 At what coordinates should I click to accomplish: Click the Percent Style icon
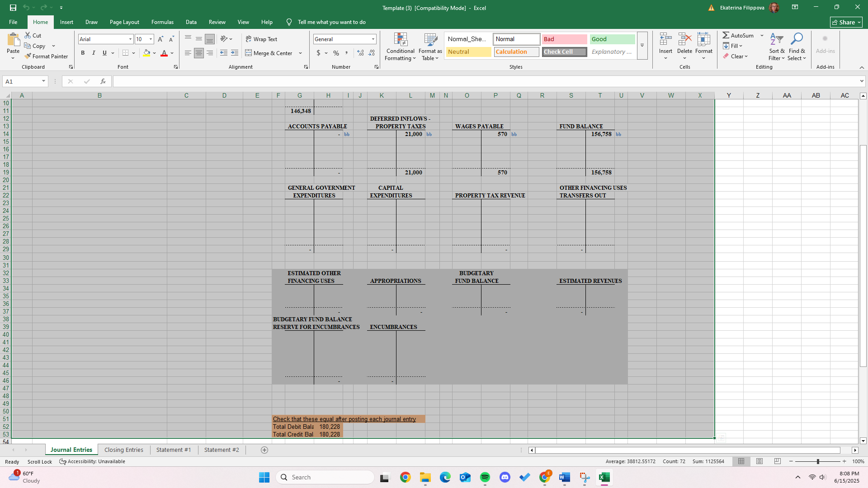pos(336,53)
